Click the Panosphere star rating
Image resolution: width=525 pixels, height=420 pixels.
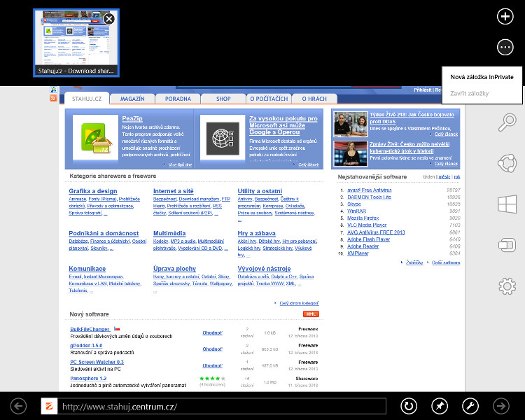pyautogui.click(x=212, y=379)
